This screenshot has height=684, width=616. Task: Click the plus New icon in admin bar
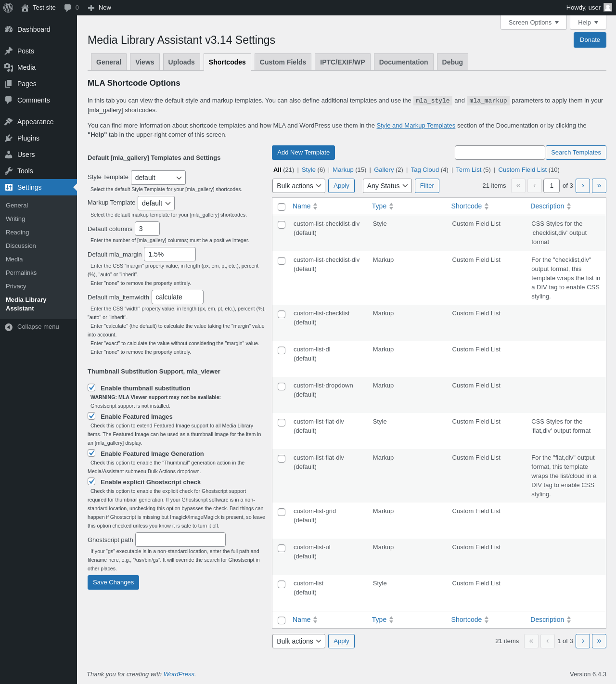coord(91,8)
